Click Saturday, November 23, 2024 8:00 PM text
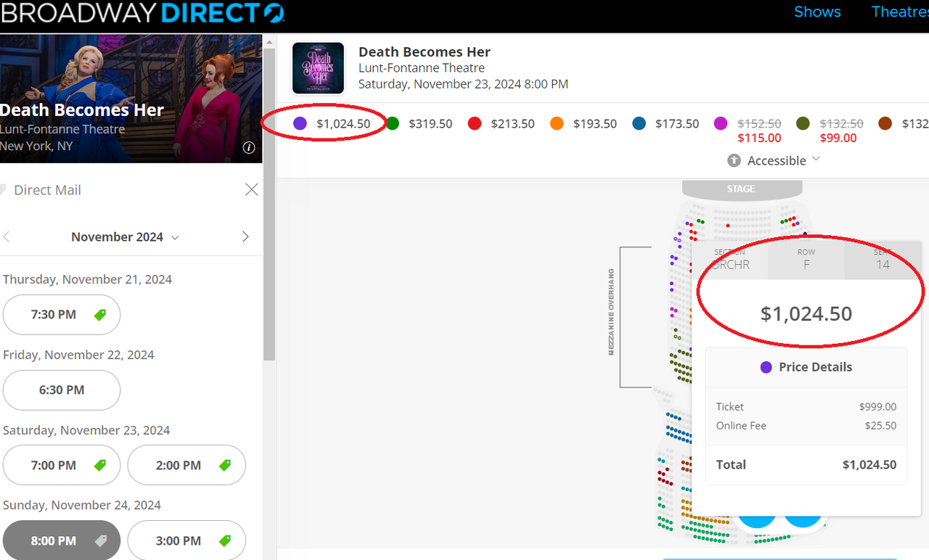The image size is (929, 560). pos(463,84)
